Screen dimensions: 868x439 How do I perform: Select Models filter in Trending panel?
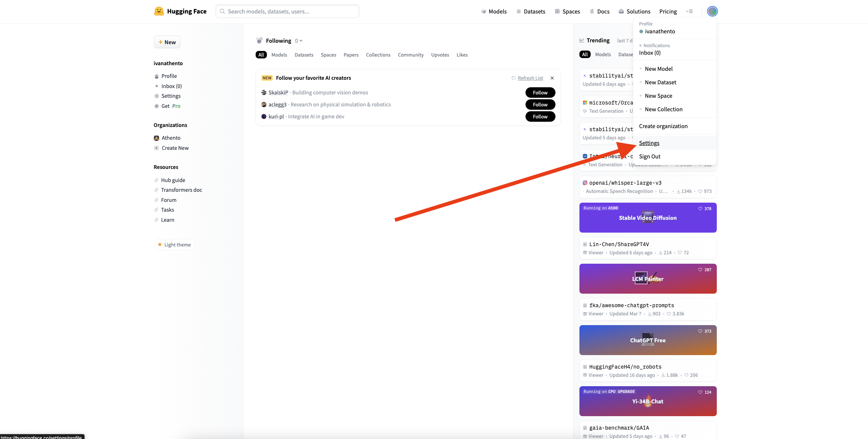tap(603, 54)
